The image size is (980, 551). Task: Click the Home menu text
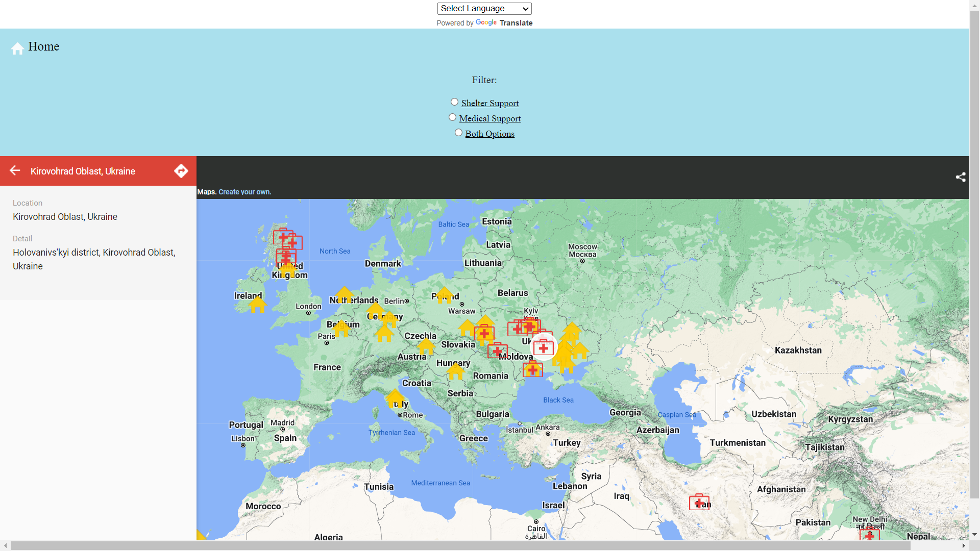coord(44,46)
